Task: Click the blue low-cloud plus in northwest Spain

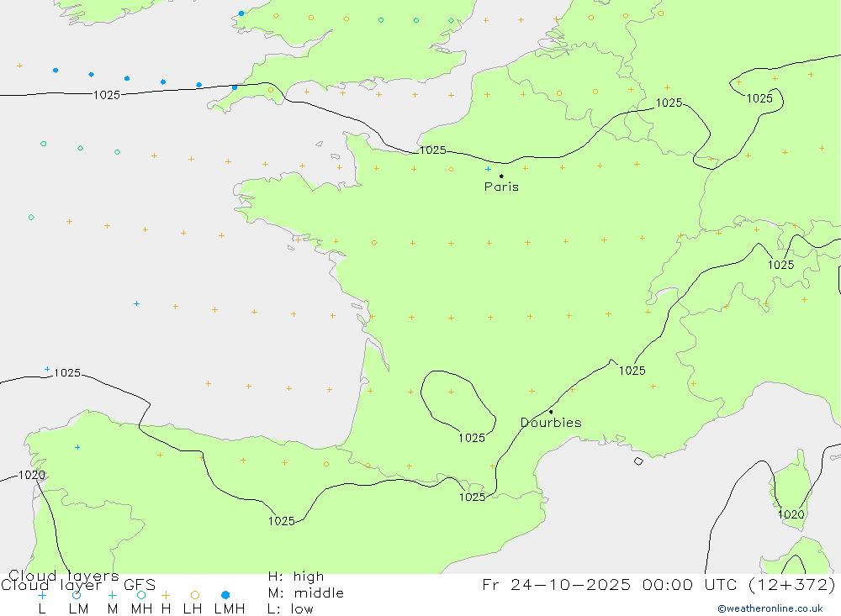Action: [77, 447]
